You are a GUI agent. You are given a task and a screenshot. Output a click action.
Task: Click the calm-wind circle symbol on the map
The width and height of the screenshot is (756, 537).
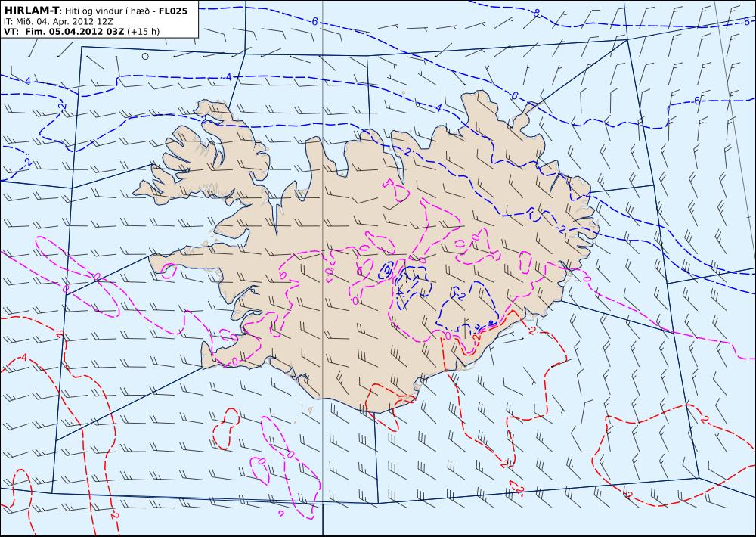click(x=145, y=57)
